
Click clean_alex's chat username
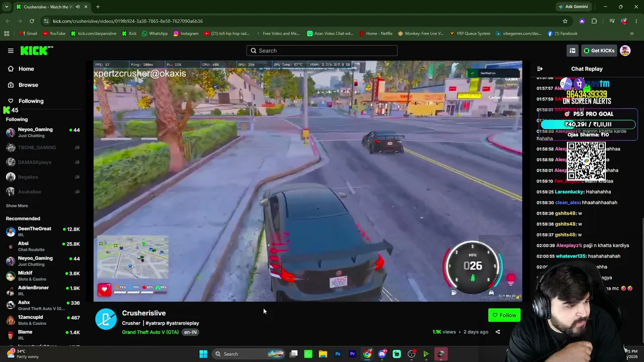pyautogui.click(x=567, y=203)
